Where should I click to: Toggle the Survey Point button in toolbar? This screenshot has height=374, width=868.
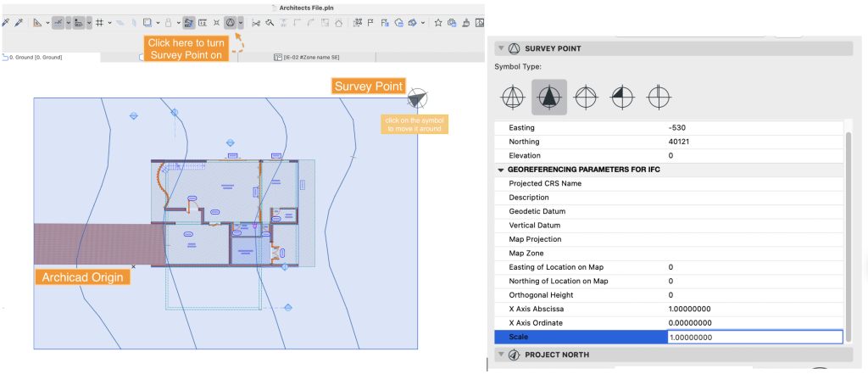click(x=230, y=22)
